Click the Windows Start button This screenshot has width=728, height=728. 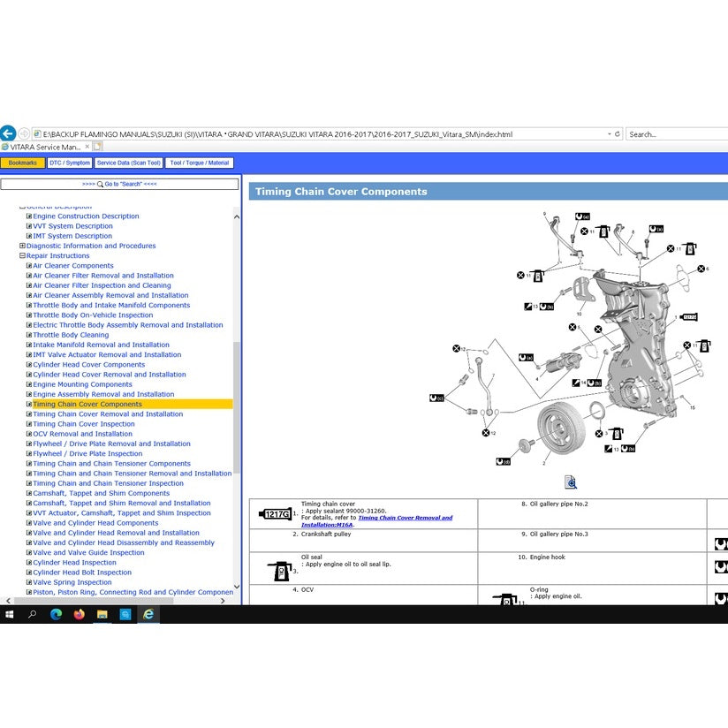pyautogui.click(x=10, y=614)
